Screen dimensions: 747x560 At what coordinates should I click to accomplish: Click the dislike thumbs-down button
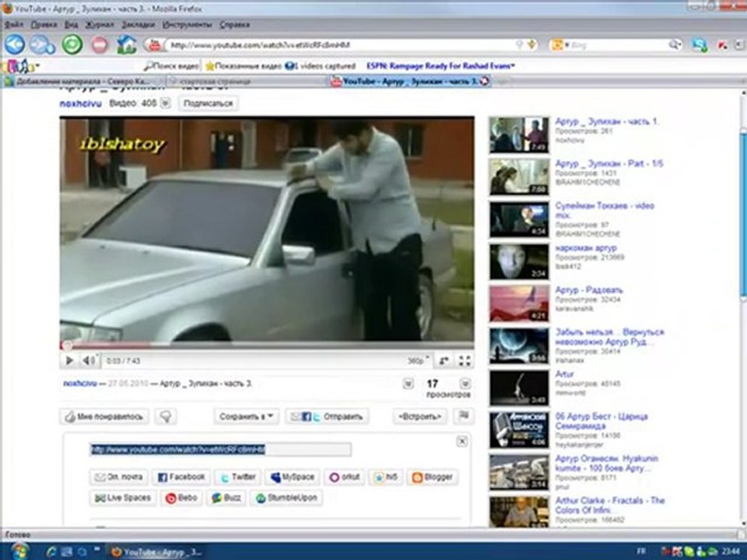click(166, 417)
